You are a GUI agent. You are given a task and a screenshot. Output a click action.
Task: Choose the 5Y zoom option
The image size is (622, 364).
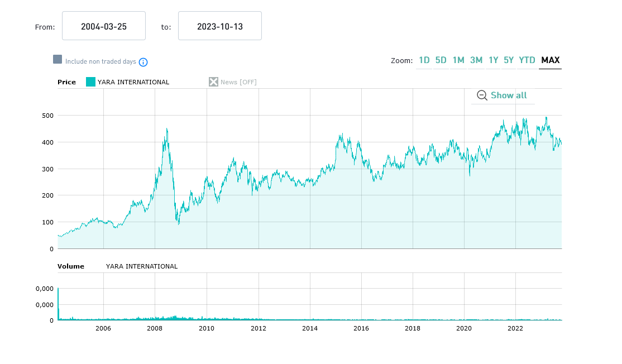[509, 60]
